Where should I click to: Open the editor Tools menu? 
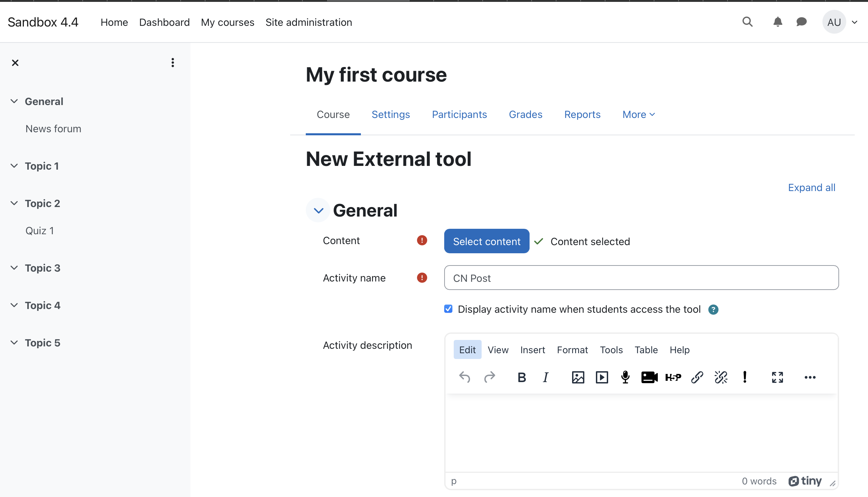coord(611,349)
